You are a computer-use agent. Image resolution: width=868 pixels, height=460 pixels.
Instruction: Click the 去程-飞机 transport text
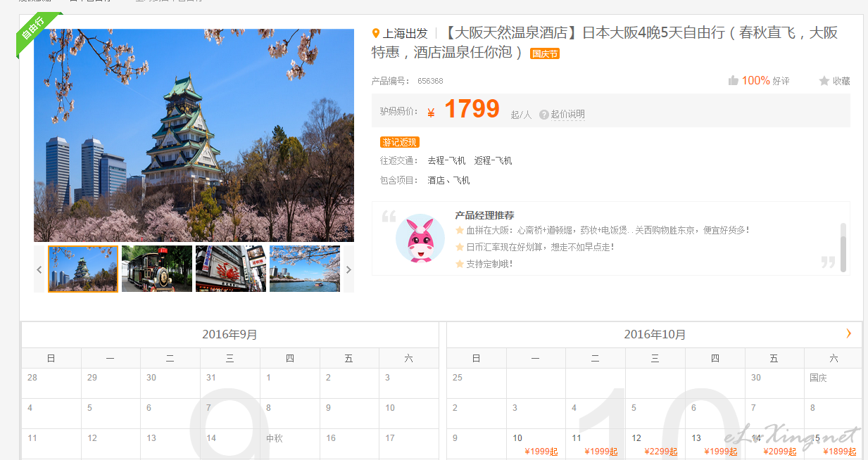tap(446, 161)
